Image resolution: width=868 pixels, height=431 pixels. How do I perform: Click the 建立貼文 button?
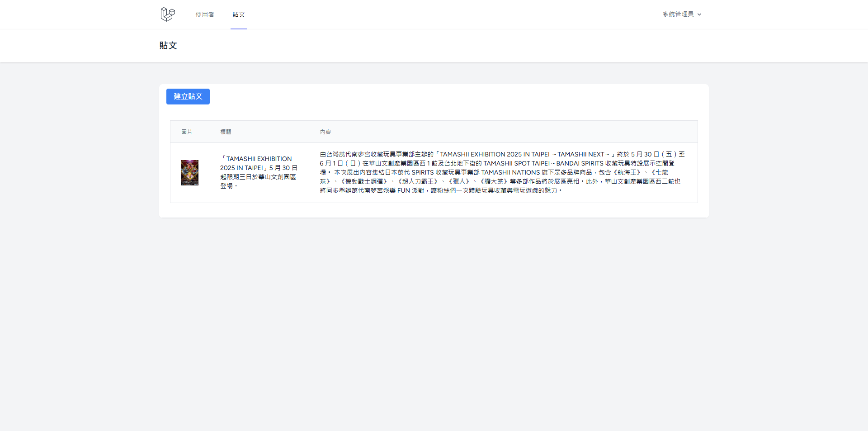click(x=188, y=96)
